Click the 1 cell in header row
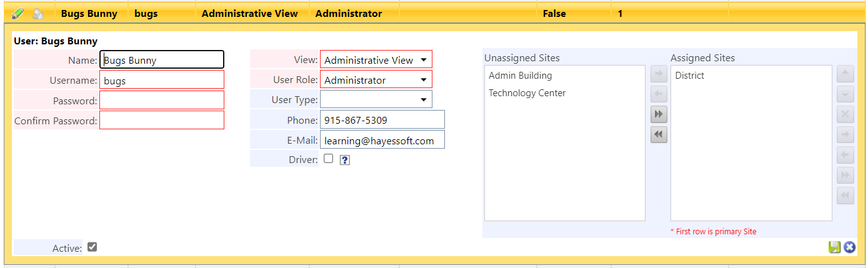Screen dimensions: 868x268 pos(620,13)
